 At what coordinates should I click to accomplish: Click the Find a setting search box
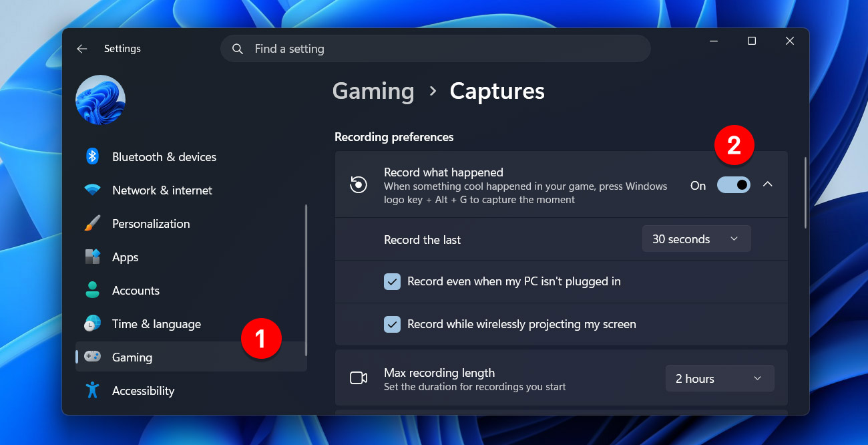pyautogui.click(x=435, y=49)
